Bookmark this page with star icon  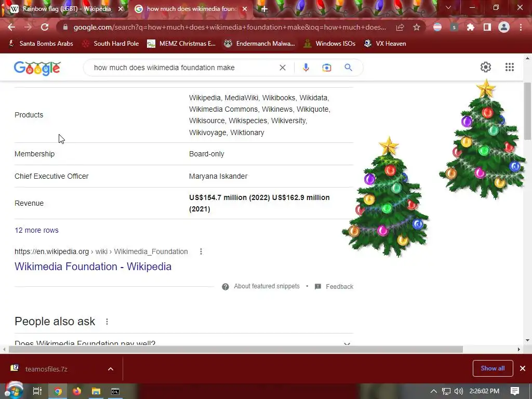coord(417,27)
